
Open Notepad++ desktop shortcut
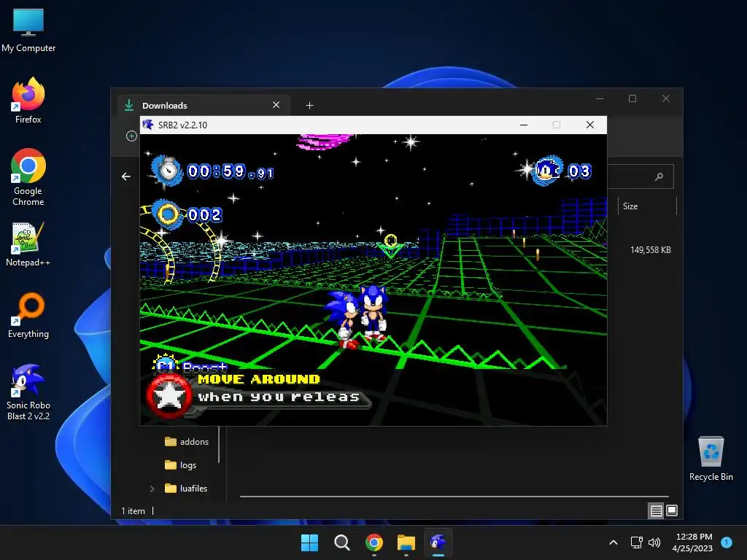(x=28, y=244)
